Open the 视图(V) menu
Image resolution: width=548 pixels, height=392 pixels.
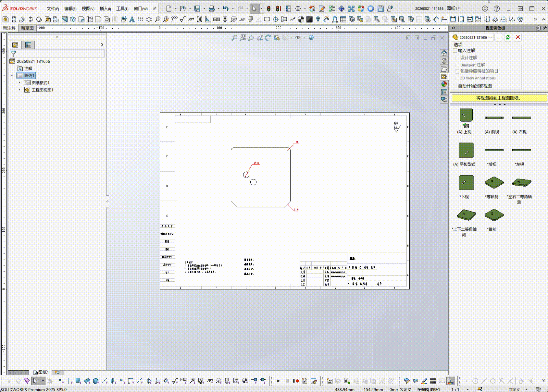coord(88,9)
